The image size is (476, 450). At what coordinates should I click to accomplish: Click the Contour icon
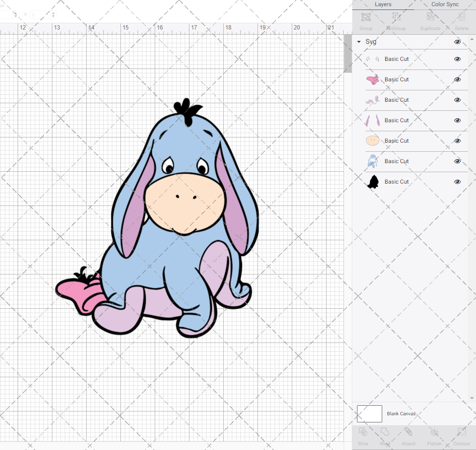click(461, 432)
